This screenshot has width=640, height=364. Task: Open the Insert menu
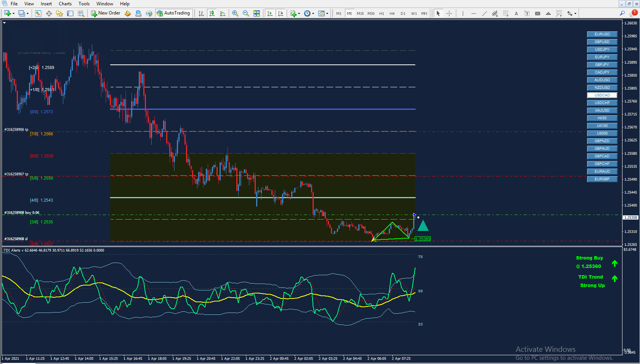pyautogui.click(x=46, y=4)
